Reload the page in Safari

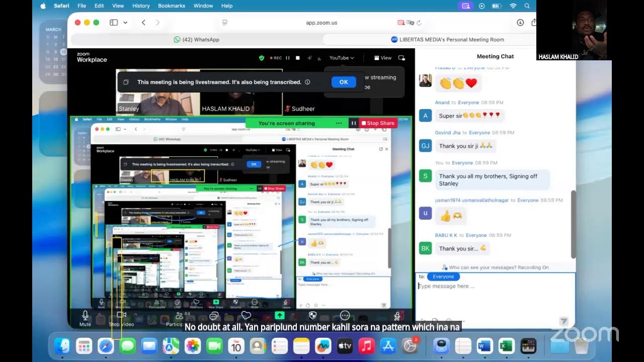tap(419, 23)
